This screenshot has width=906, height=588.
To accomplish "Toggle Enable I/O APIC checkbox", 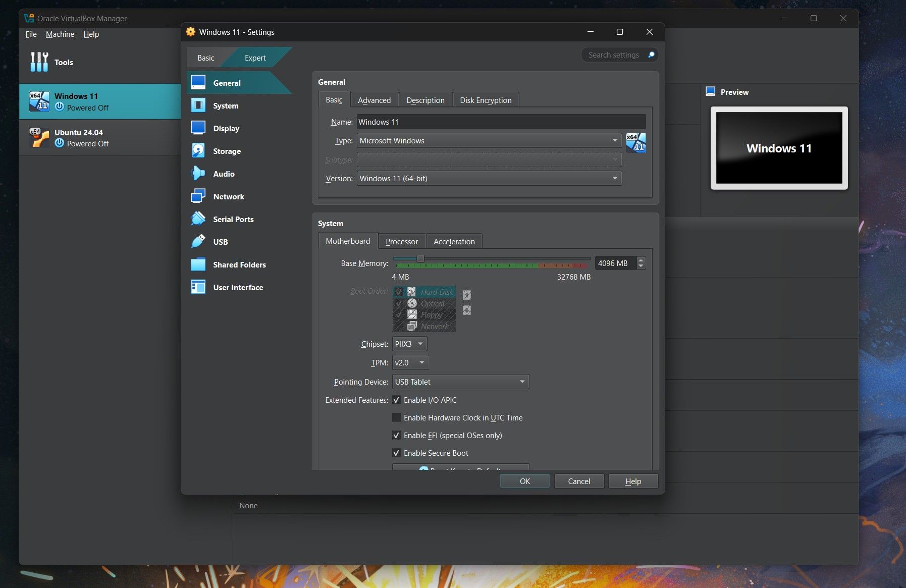I will click(396, 400).
